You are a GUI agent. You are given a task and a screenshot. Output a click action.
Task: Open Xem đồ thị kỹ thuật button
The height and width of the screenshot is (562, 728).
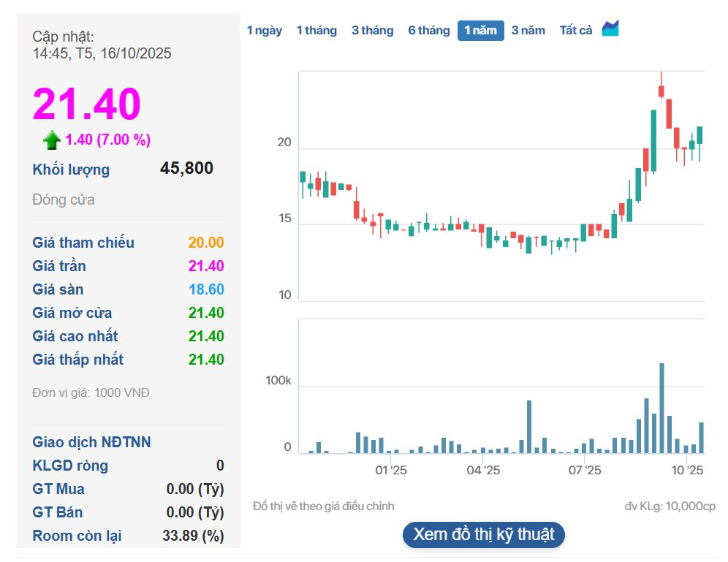483,534
